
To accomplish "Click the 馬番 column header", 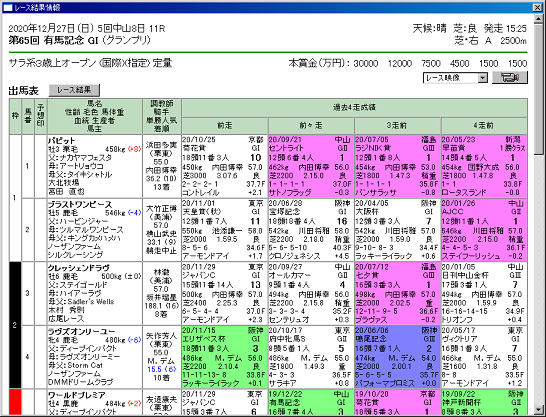I will [28, 116].
